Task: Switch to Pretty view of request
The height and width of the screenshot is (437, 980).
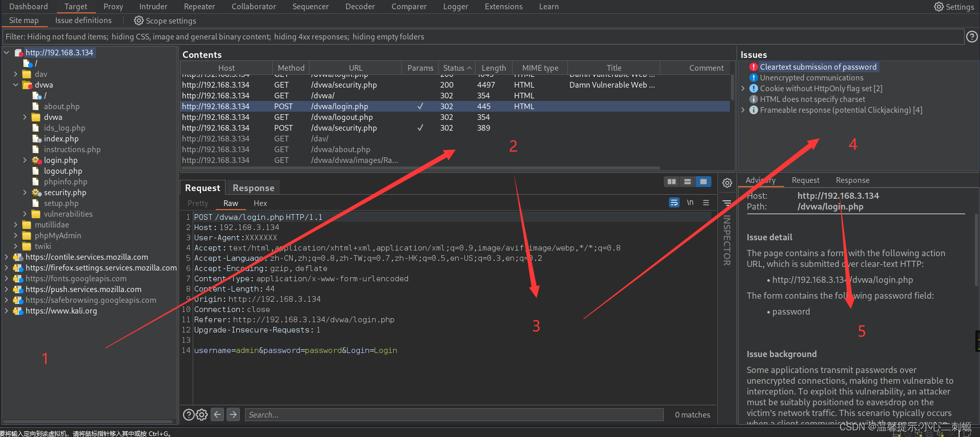Action: tap(198, 203)
